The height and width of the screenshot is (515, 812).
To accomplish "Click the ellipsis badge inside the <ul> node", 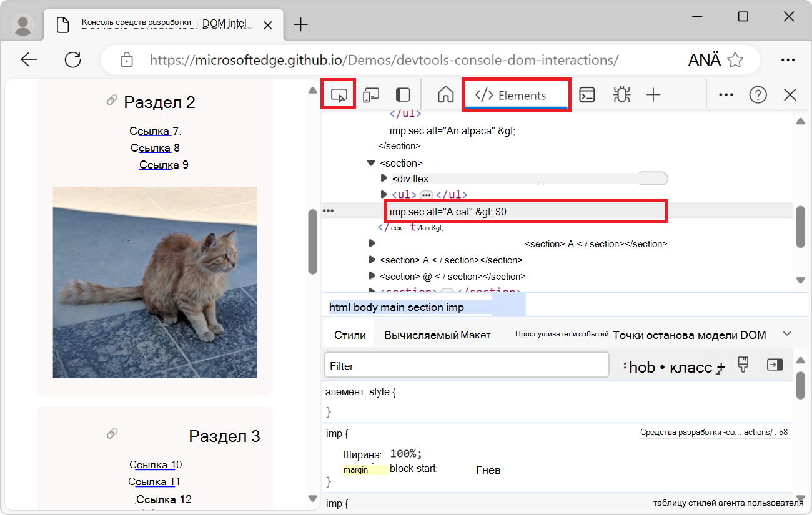I will coord(427,195).
